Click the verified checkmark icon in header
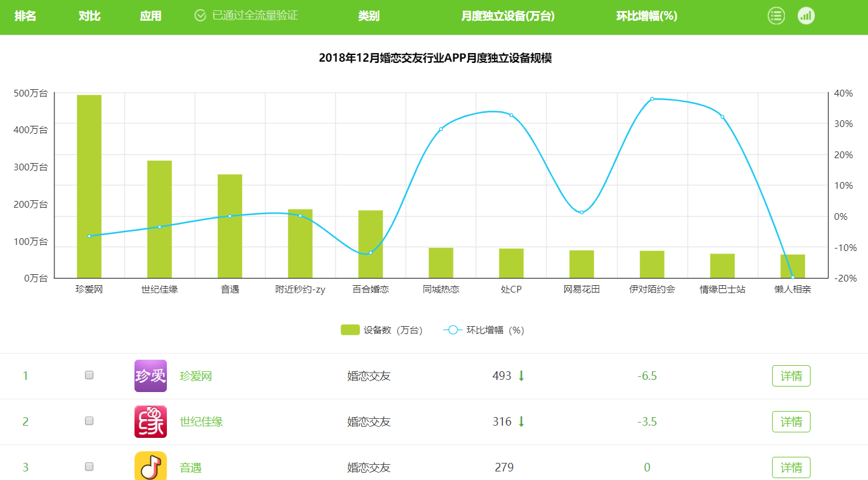The image size is (868, 480). point(200,16)
